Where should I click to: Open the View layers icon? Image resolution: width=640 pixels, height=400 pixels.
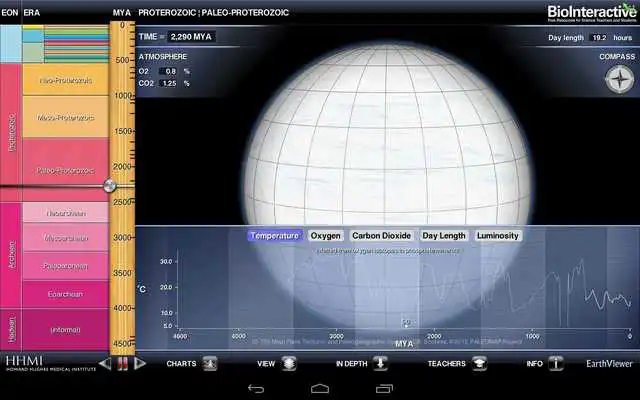(x=289, y=363)
